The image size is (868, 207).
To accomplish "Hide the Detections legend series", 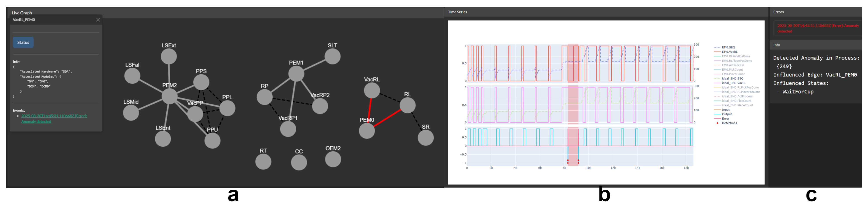I will 729,123.
